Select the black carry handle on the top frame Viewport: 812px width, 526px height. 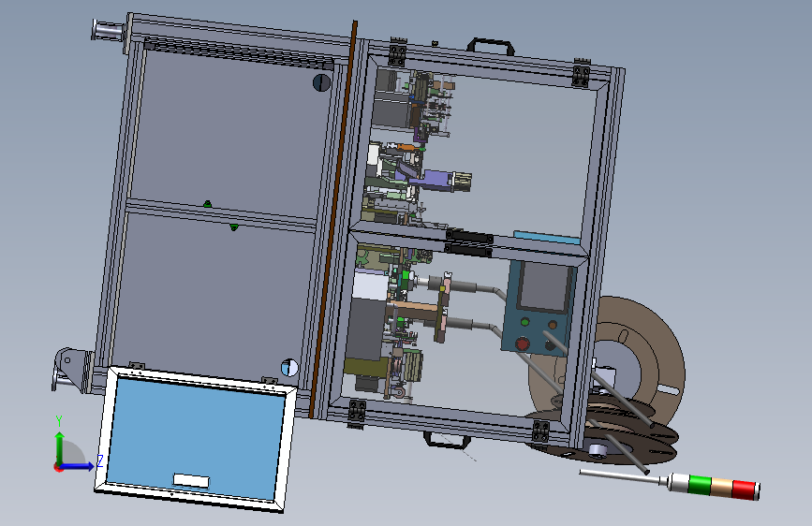[x=491, y=46]
